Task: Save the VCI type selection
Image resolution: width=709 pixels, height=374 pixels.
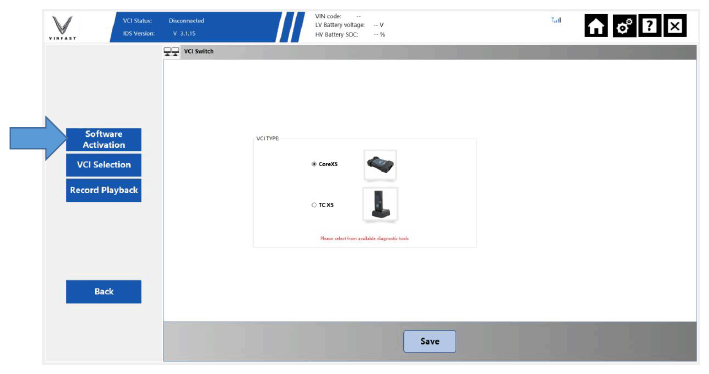Action: point(430,341)
